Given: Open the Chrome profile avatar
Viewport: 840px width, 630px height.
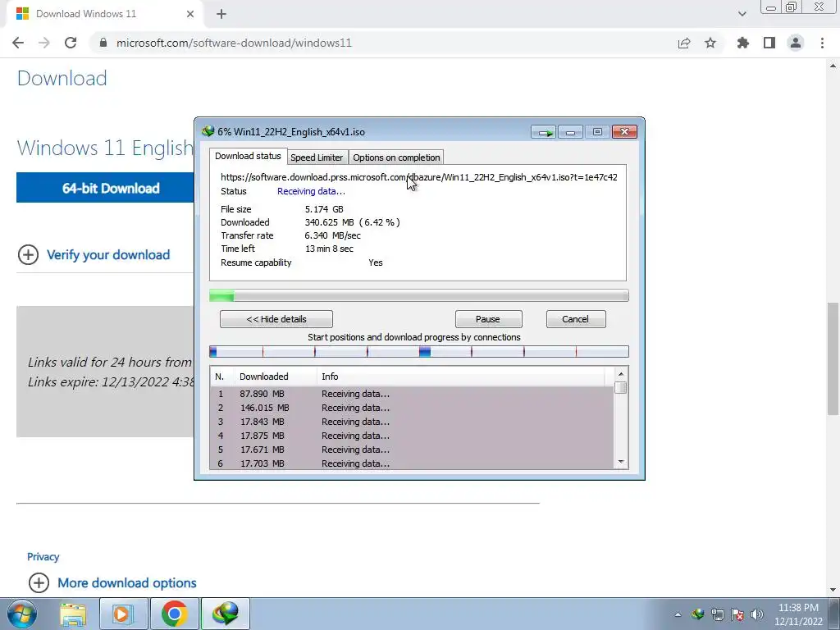Looking at the screenshot, I should 796,43.
